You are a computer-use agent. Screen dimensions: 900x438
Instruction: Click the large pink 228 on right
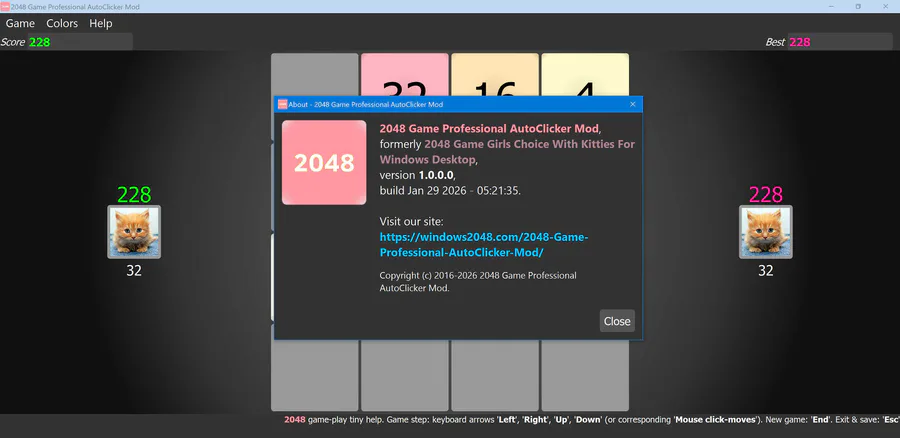(766, 195)
